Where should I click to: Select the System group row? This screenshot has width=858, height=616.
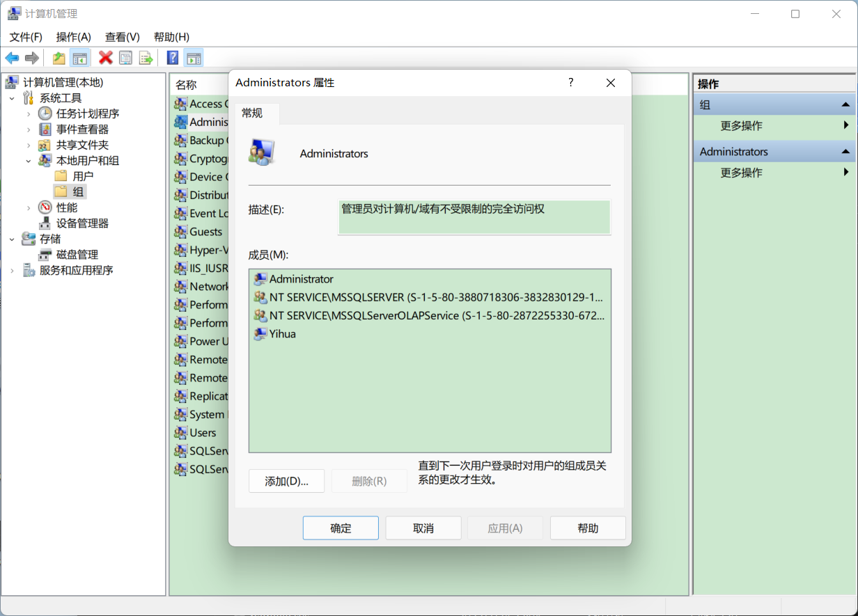coord(201,414)
